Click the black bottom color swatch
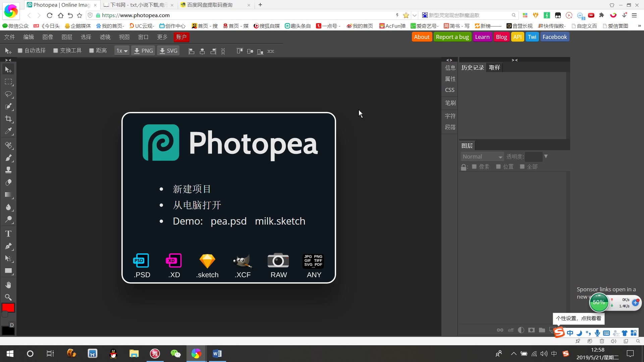The height and width of the screenshot is (362, 644). [x=8, y=331]
